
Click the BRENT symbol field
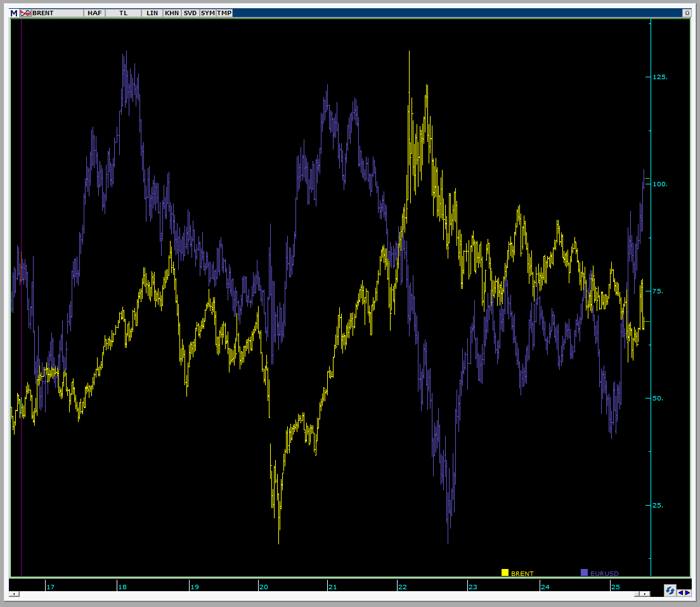coord(57,13)
